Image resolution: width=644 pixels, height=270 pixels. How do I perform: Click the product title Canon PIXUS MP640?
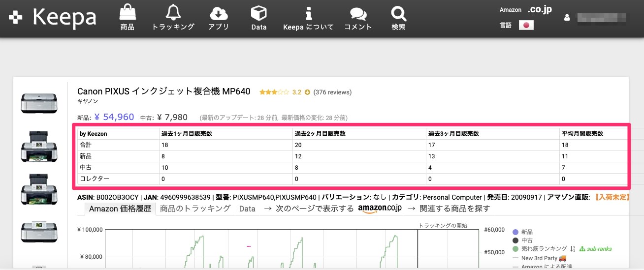[164, 91]
